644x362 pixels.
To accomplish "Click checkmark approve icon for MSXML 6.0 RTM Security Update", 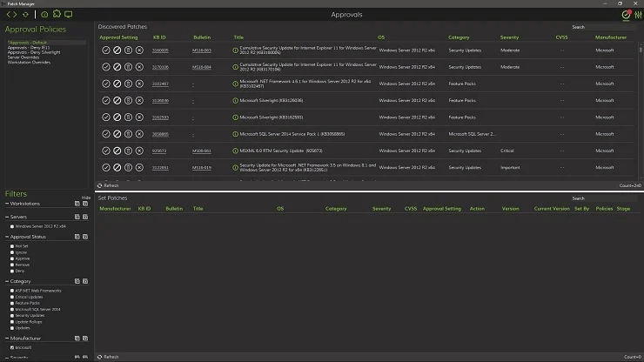I will click(x=106, y=151).
